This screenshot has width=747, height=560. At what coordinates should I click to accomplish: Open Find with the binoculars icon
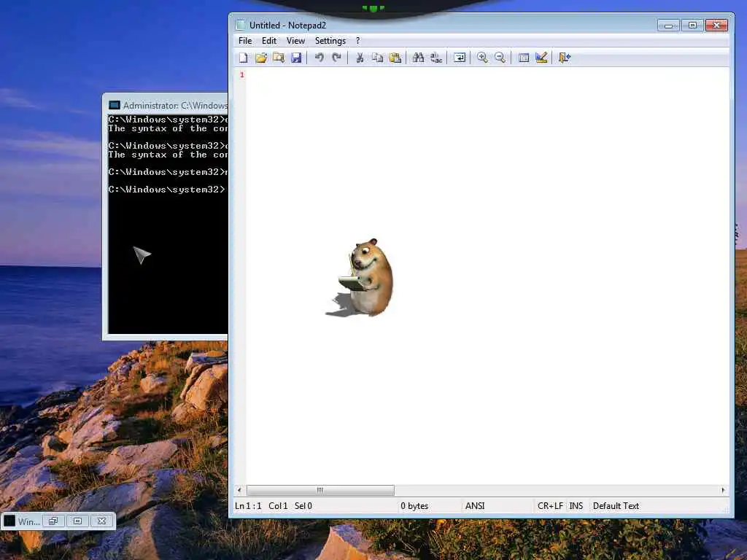point(418,58)
